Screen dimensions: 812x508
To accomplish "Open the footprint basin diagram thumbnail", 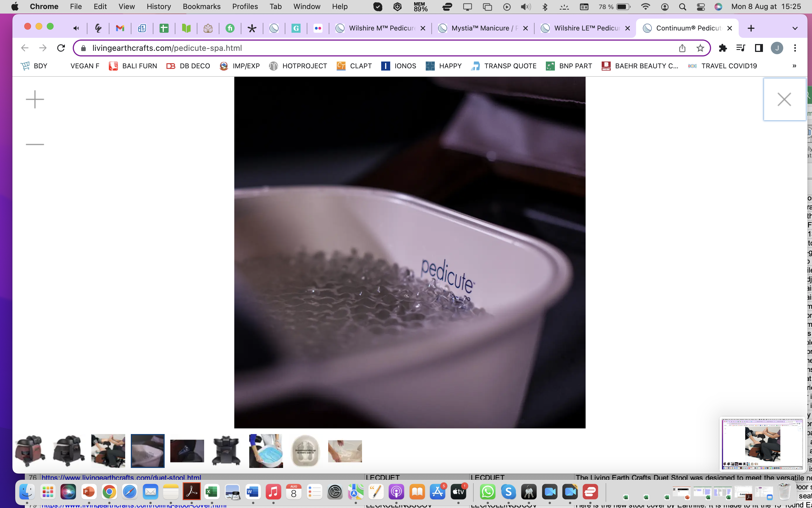I will [x=305, y=451].
